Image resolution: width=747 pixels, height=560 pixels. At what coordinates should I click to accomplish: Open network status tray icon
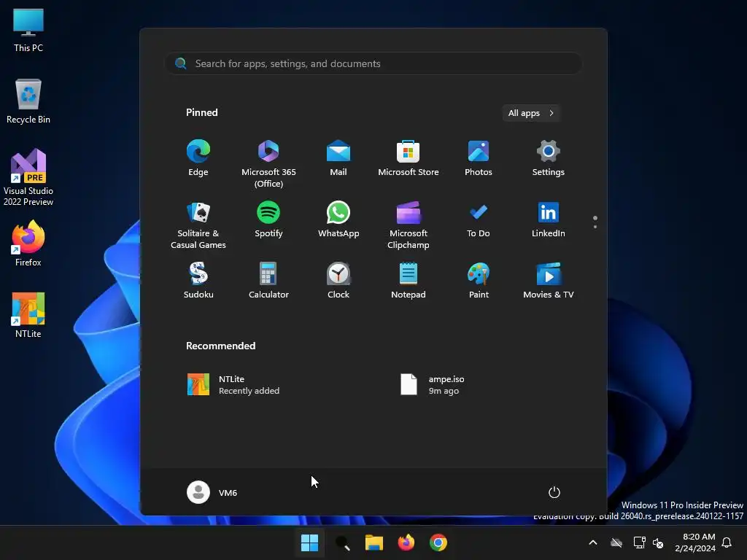tap(639, 542)
